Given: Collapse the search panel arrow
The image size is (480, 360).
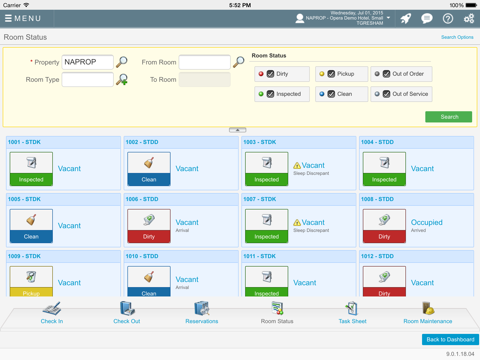Looking at the screenshot, I should tap(238, 130).
